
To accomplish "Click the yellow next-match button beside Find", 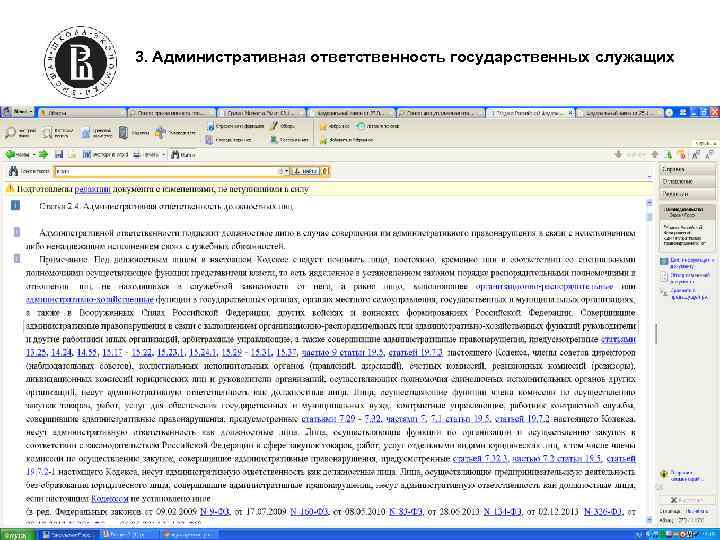I will (325, 171).
